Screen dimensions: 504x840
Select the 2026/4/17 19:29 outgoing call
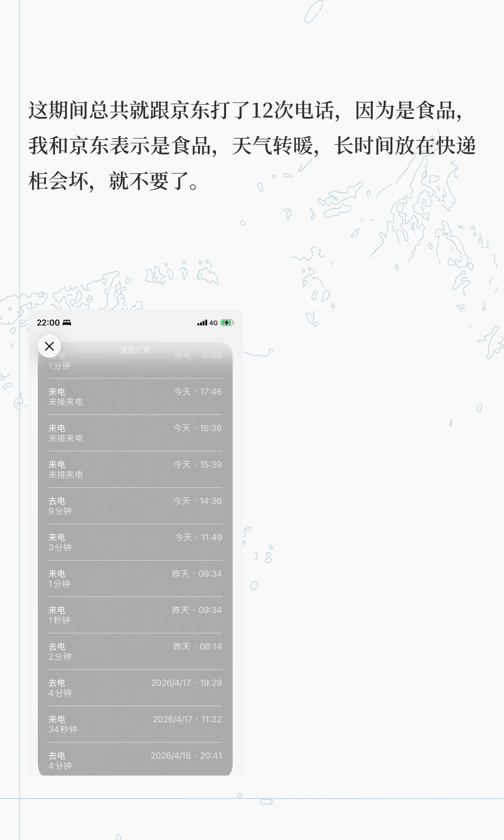(x=135, y=688)
